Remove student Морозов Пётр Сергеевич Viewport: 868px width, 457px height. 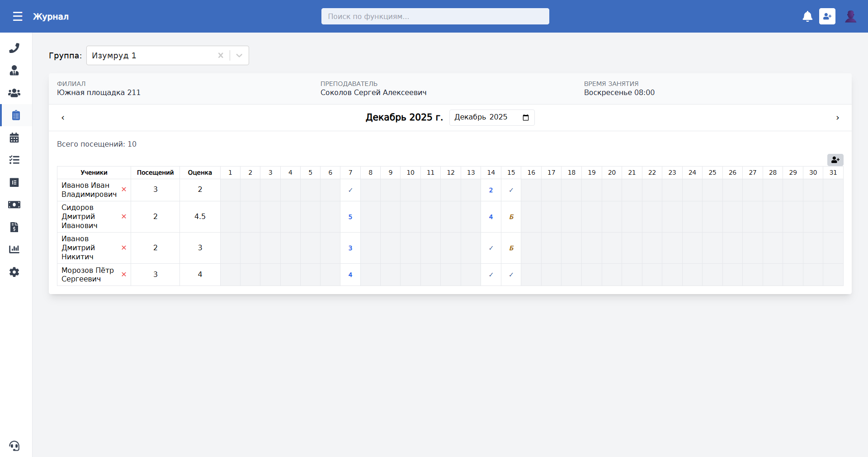point(124,275)
